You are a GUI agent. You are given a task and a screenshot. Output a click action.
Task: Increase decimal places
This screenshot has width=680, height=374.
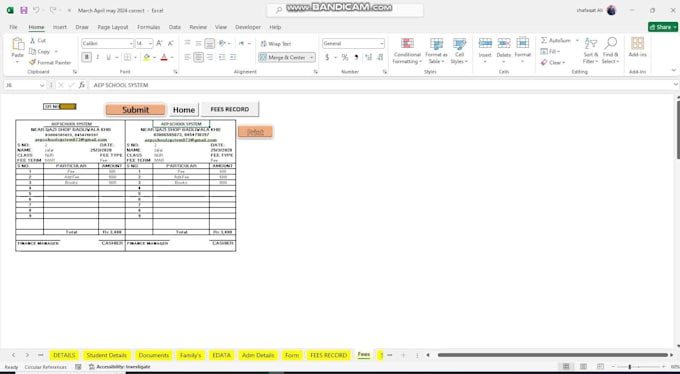coord(369,57)
